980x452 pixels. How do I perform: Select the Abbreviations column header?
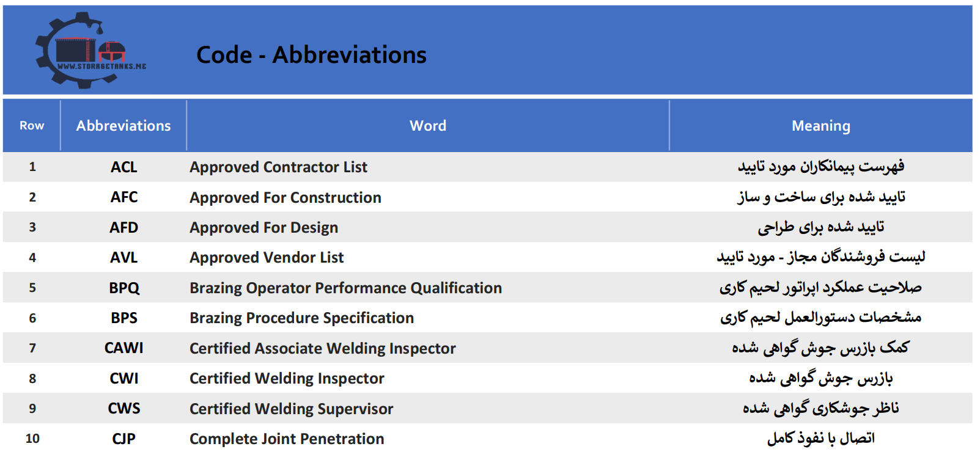(x=123, y=126)
